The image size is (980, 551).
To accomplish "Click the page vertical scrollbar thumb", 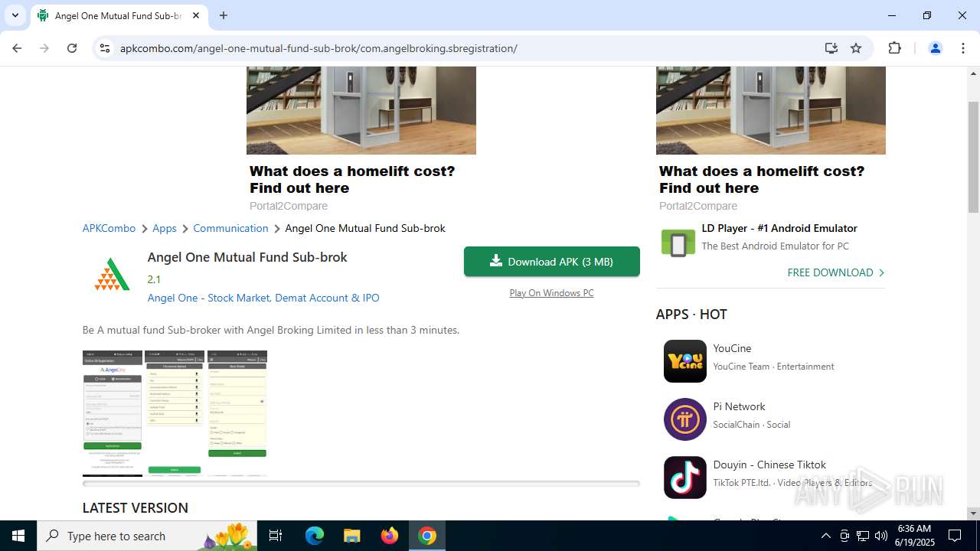I will [973, 157].
